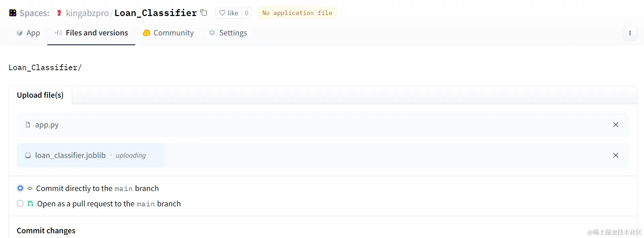The height and width of the screenshot is (238, 644).
Task: Open the kingabzpro profile link
Action: [87, 13]
